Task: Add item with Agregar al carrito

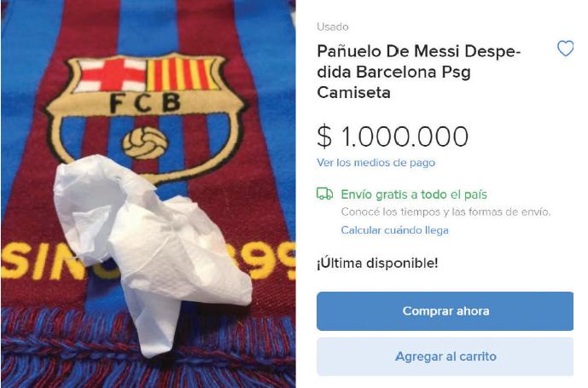Action: pos(445,356)
